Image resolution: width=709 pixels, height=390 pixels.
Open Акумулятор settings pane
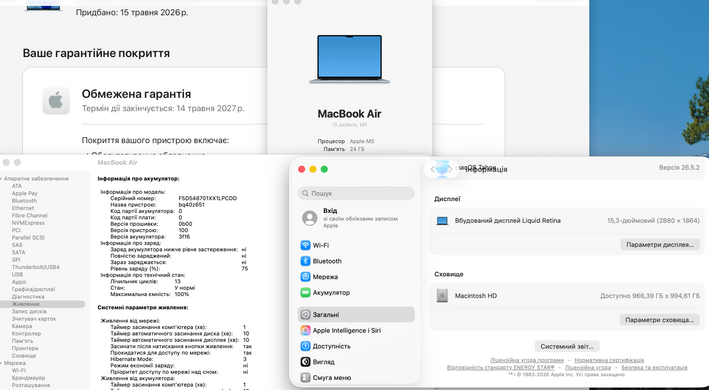[356, 293]
